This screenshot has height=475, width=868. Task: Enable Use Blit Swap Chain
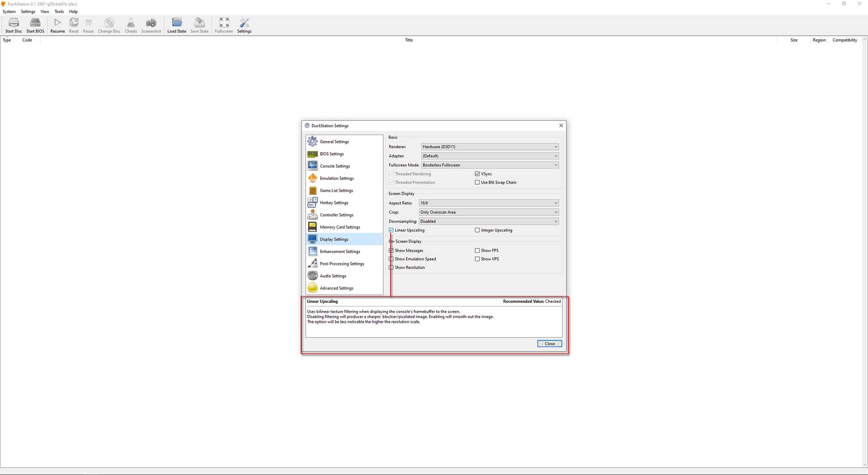coord(477,183)
